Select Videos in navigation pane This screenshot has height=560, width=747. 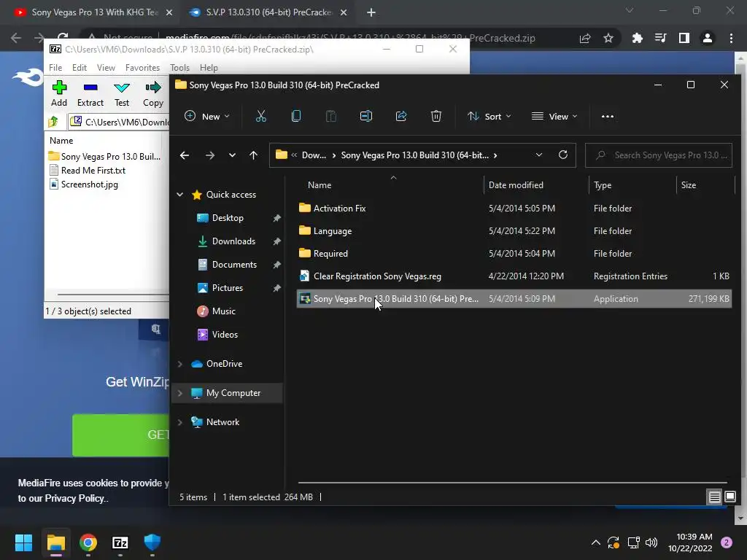coord(225,334)
